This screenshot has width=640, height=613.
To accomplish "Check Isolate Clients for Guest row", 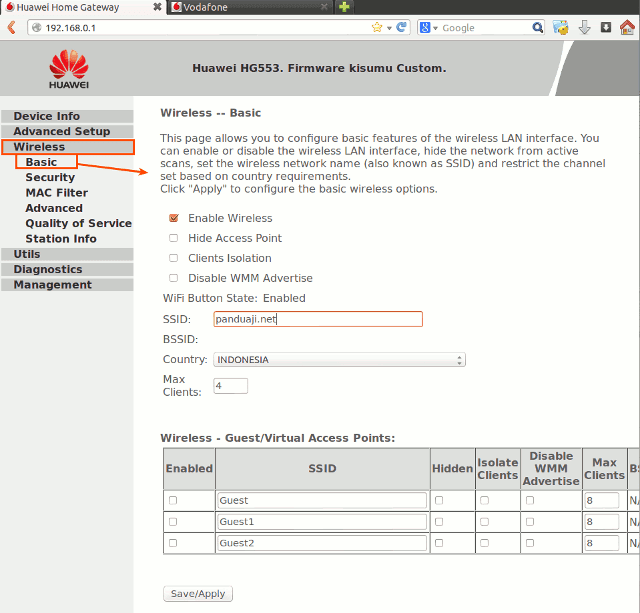I will [x=484, y=500].
